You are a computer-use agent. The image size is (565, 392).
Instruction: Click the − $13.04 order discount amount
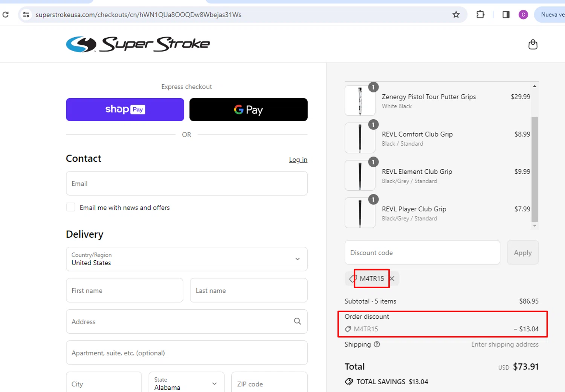[526, 329]
